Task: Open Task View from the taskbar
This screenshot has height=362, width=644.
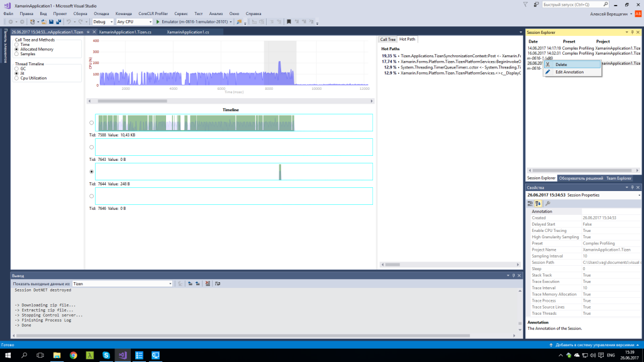Action: 40,356
